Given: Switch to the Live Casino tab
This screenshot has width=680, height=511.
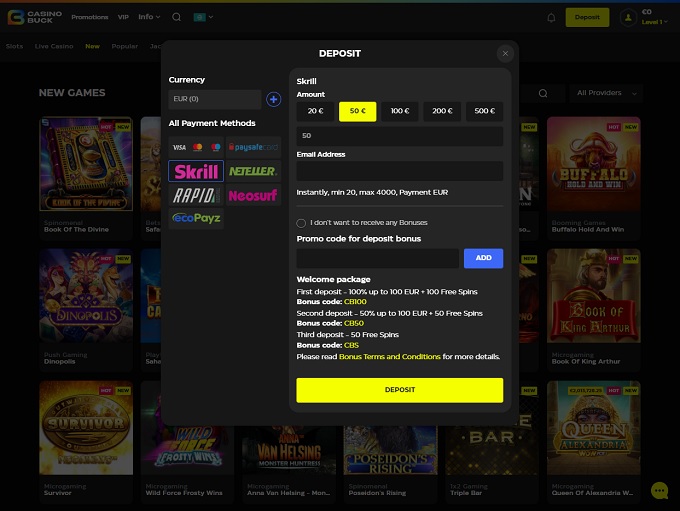Looking at the screenshot, I should (x=54, y=46).
